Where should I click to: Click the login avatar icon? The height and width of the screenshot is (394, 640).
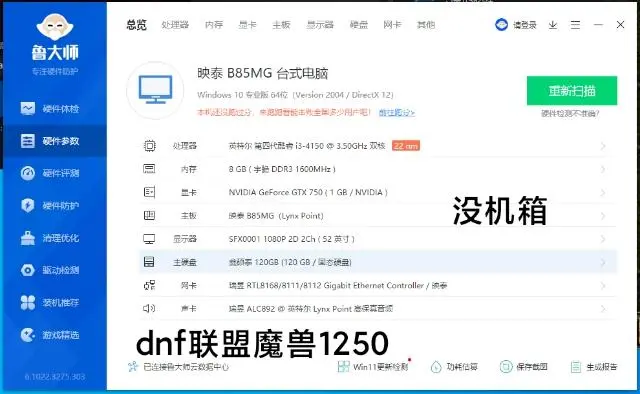tap(501, 25)
